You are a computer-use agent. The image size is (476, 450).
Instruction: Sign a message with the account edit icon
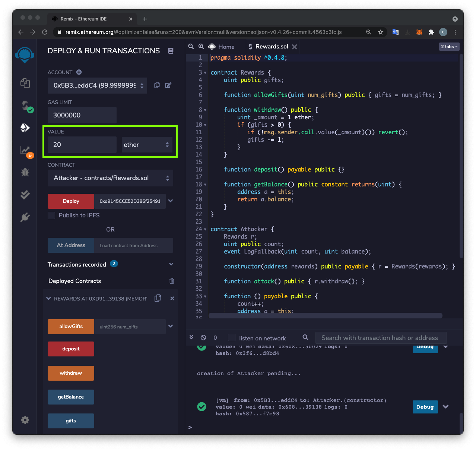[x=168, y=85]
